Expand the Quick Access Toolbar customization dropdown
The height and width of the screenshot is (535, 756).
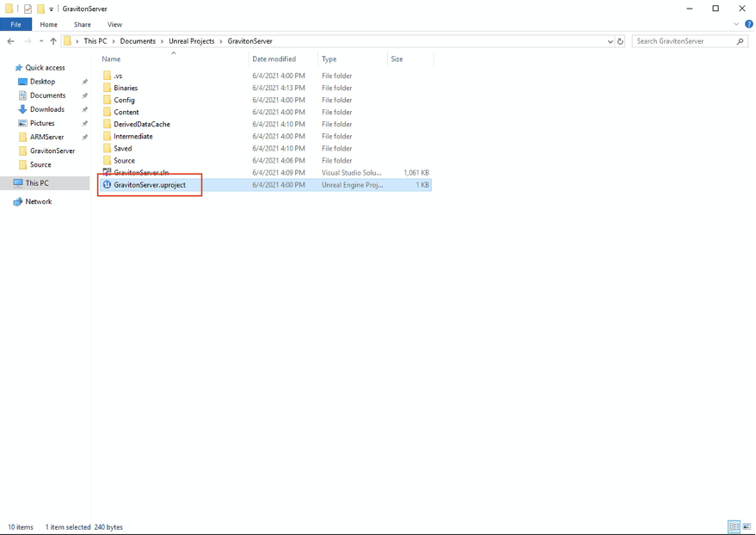tap(50, 9)
